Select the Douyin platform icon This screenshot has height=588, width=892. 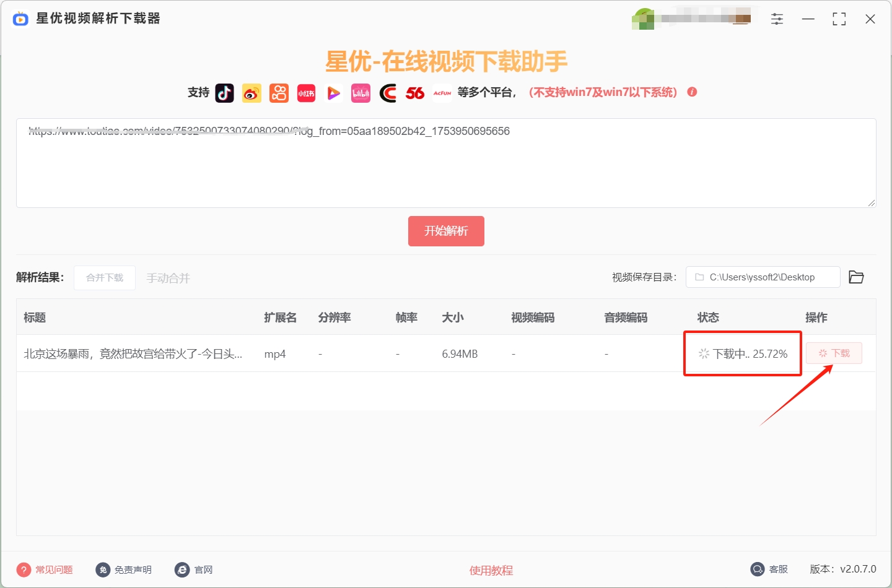[x=224, y=93]
